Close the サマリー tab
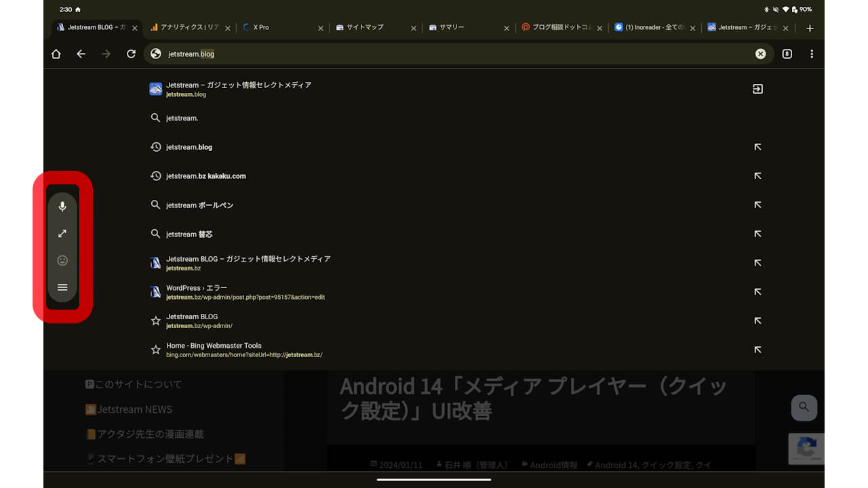Screen dimensions: 868x488 point(507,28)
